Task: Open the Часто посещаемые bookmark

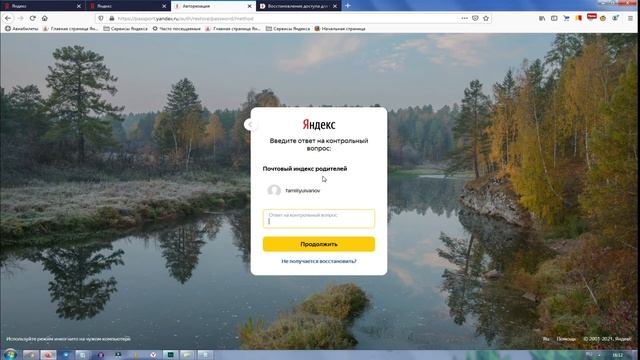Action: pos(177,29)
